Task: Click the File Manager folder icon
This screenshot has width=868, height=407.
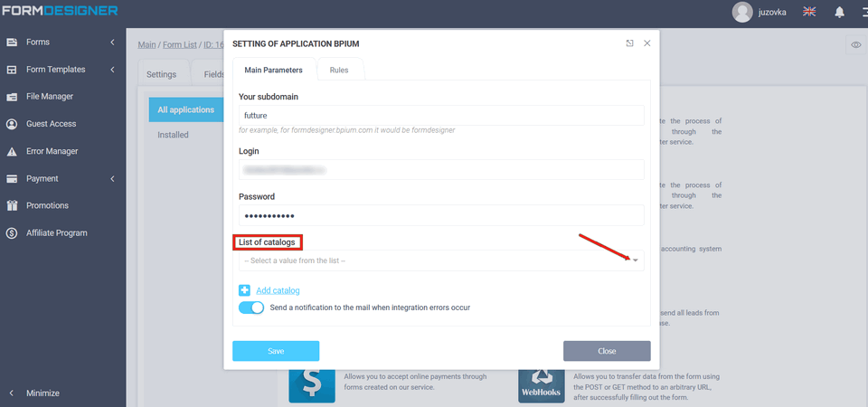Action: click(x=12, y=97)
